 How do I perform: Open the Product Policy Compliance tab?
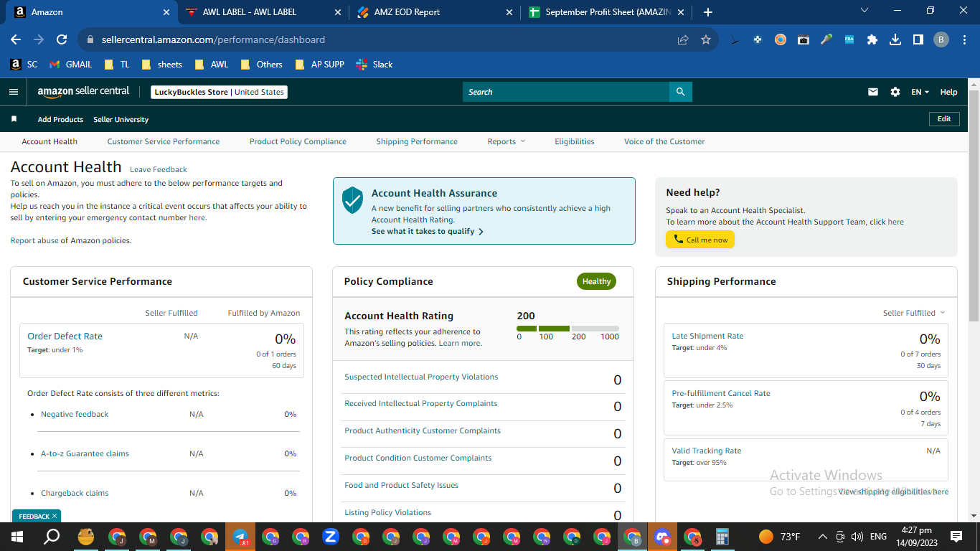pyautogui.click(x=298, y=141)
